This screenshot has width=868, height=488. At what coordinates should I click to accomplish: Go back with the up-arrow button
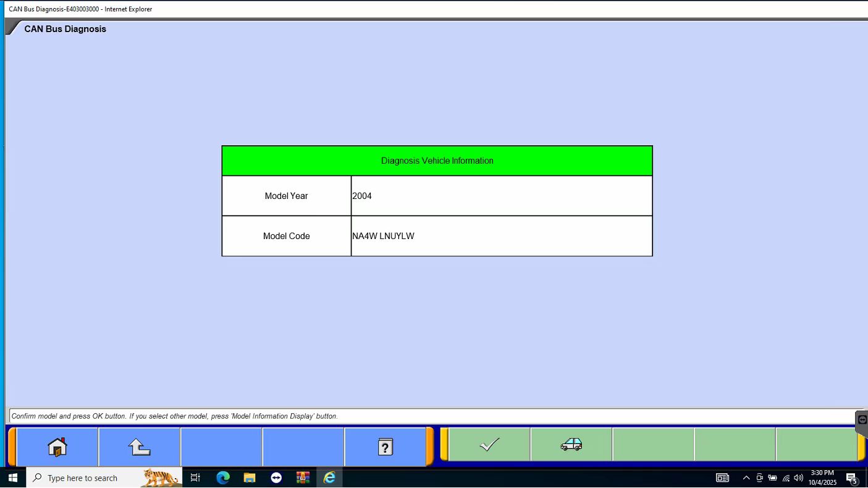(139, 446)
